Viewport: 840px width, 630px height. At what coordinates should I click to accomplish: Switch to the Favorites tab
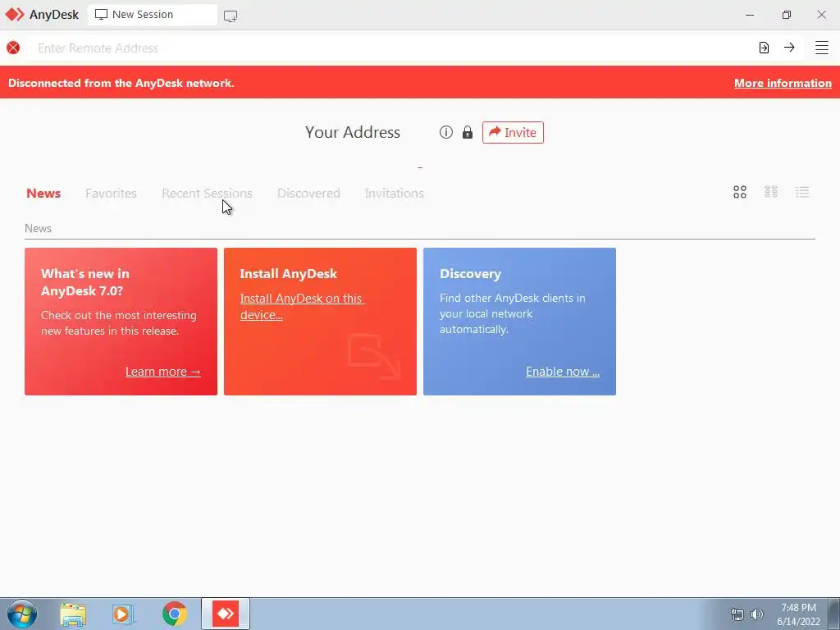coord(111,193)
